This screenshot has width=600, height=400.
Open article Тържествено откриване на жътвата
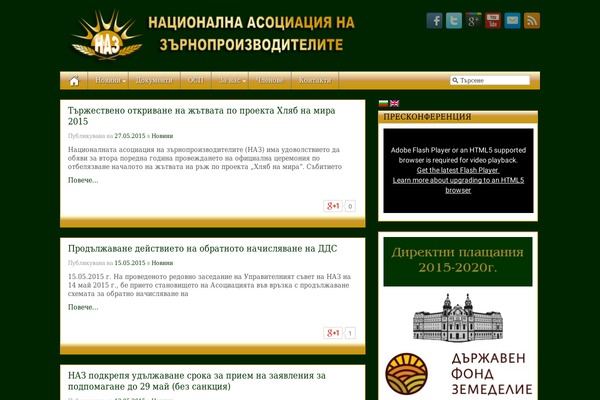click(202, 116)
